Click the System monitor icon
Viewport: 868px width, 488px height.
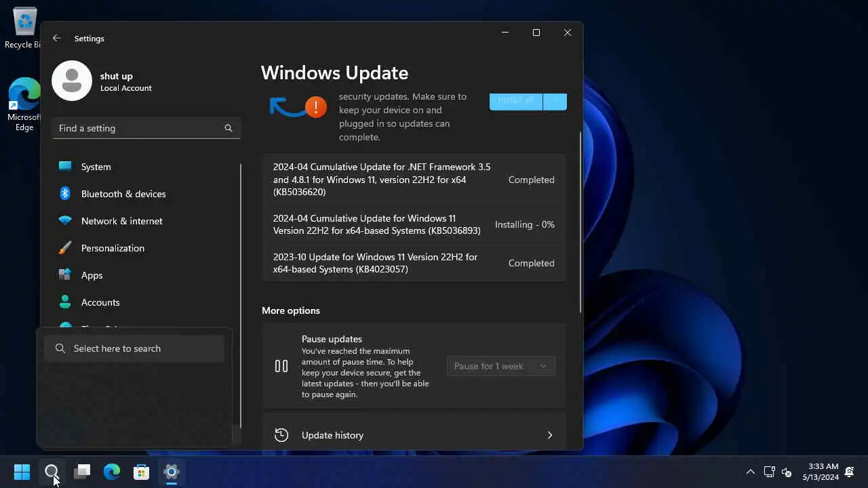[65, 166]
